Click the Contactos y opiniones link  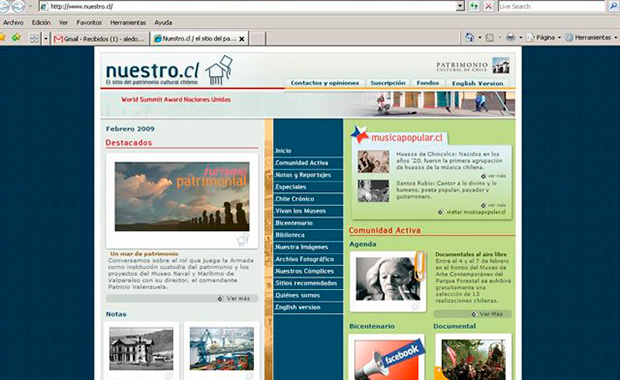[325, 83]
